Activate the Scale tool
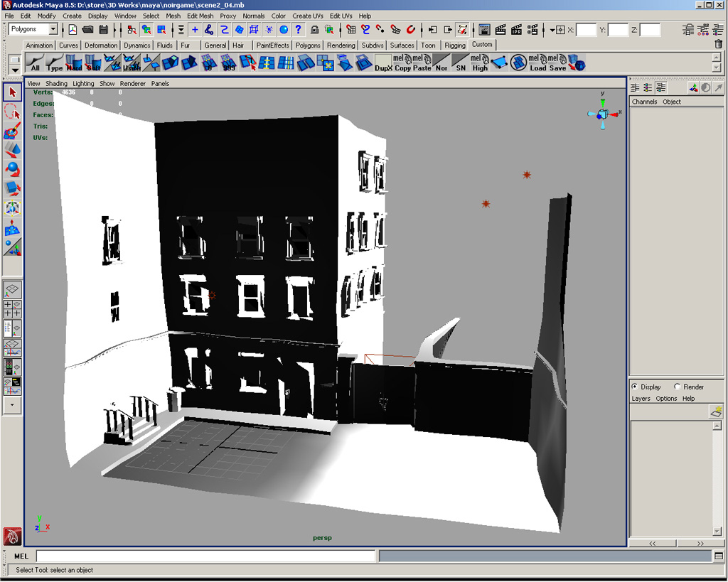This screenshot has width=728, height=582. [13, 188]
